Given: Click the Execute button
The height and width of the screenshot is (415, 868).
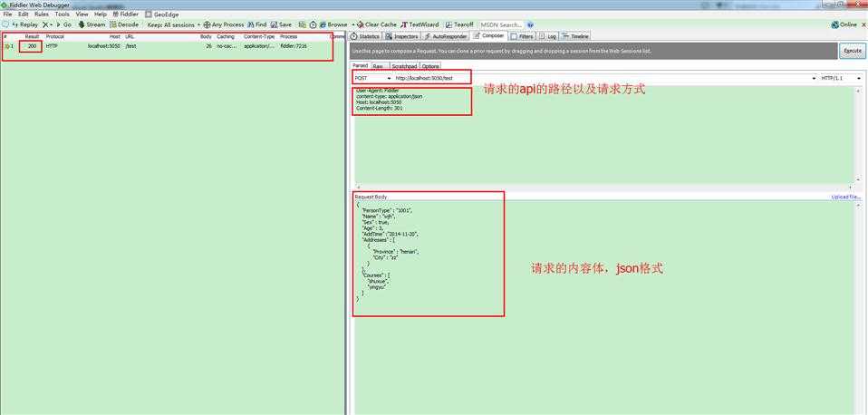Looking at the screenshot, I should point(853,51).
